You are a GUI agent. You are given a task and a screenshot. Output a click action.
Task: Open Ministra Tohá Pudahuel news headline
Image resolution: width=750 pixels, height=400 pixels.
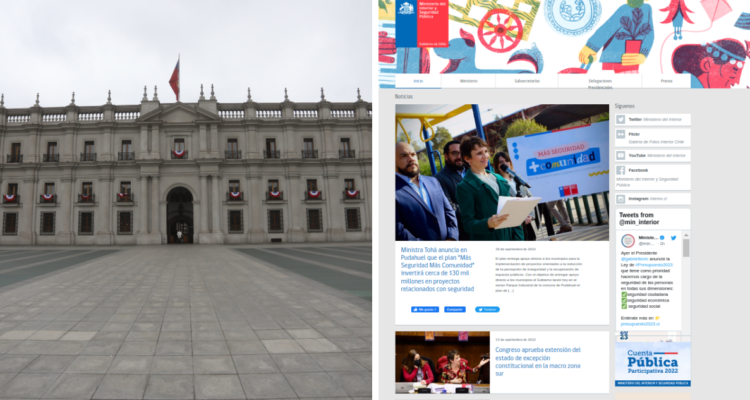pos(438,269)
